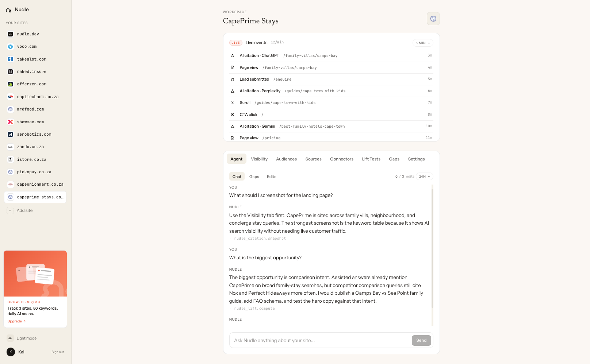Follow the Upgrade link
The width and height of the screenshot is (590, 364).
pos(16,321)
